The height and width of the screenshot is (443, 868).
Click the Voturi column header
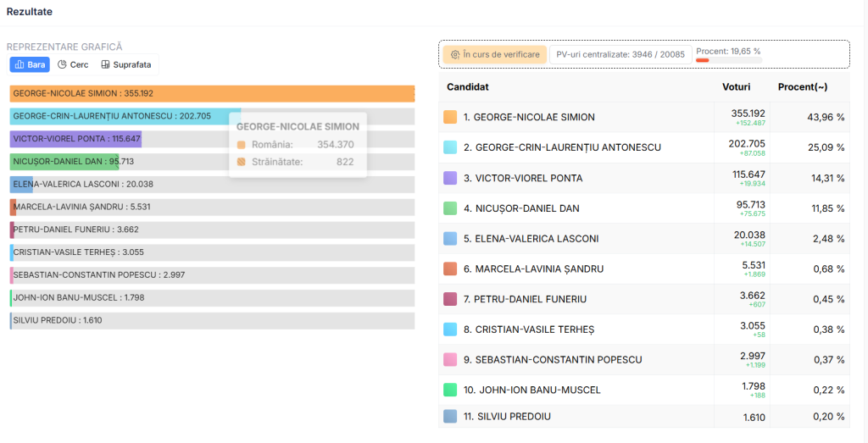736,87
